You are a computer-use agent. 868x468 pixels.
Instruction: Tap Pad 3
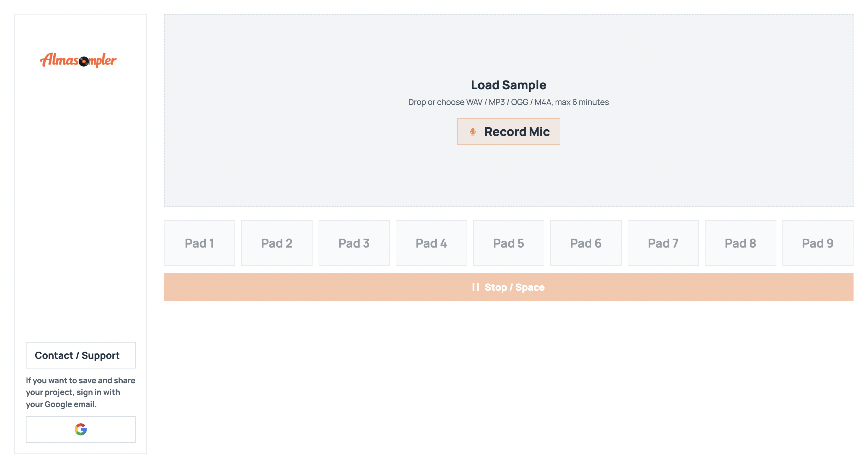click(x=354, y=243)
